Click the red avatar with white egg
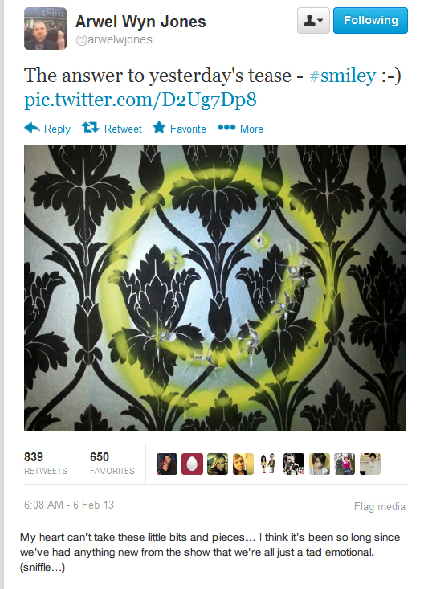This screenshot has width=425, height=589. click(192, 464)
